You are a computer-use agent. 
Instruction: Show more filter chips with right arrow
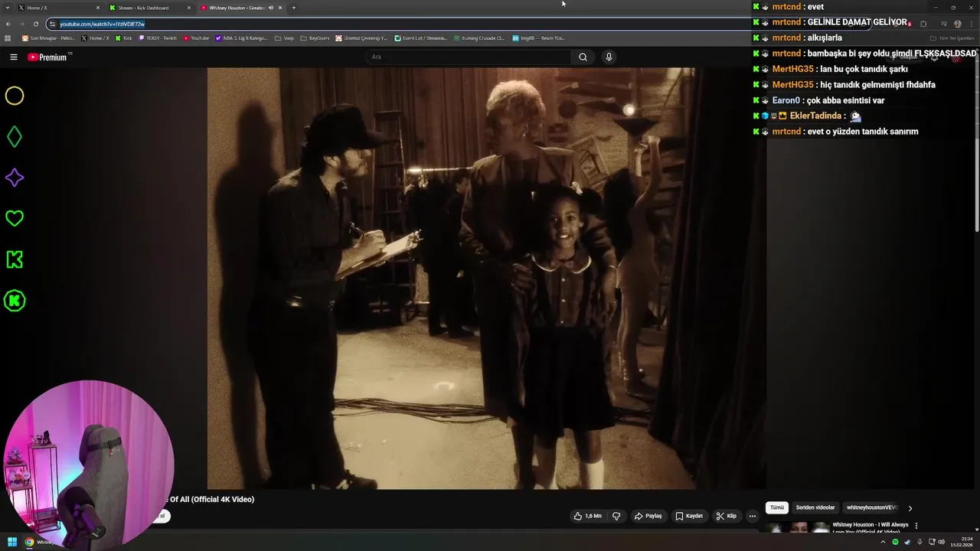[910, 507]
